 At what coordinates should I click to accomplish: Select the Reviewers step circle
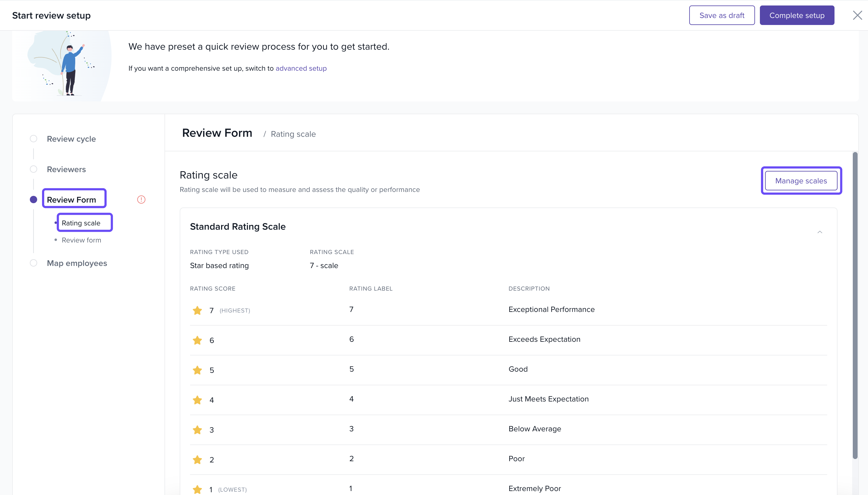[33, 169]
